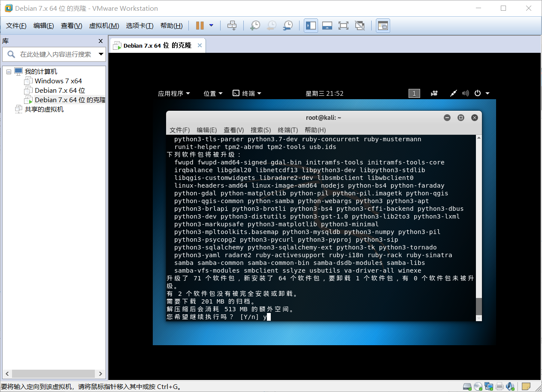Open the library search dropdown arrow
Viewport: 542px width, 392px height.
click(x=101, y=54)
